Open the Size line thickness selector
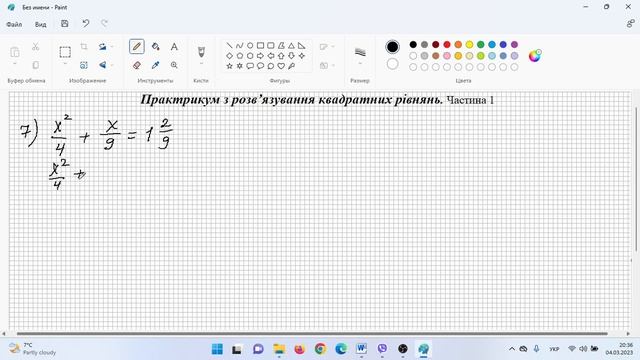The height and width of the screenshot is (360, 640). coord(360,52)
